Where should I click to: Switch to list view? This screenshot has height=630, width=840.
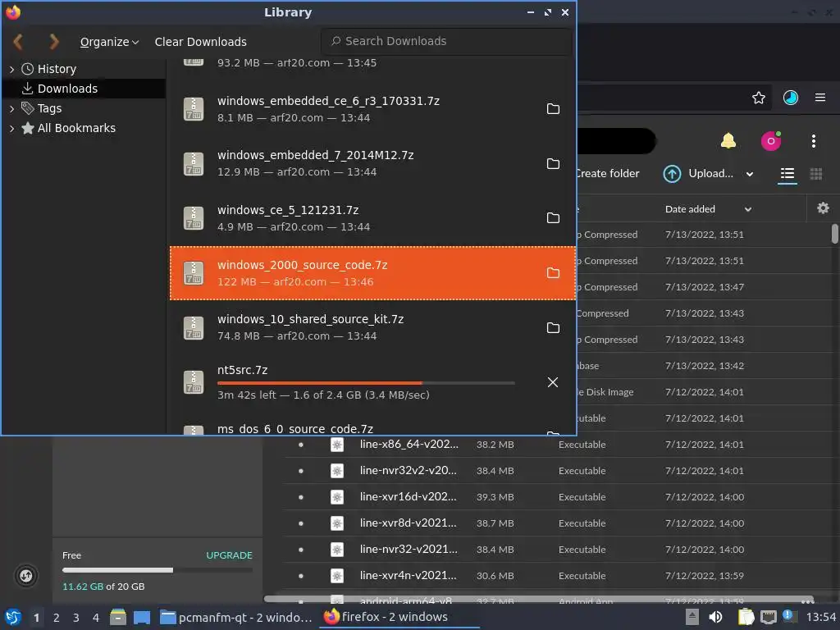[787, 174]
